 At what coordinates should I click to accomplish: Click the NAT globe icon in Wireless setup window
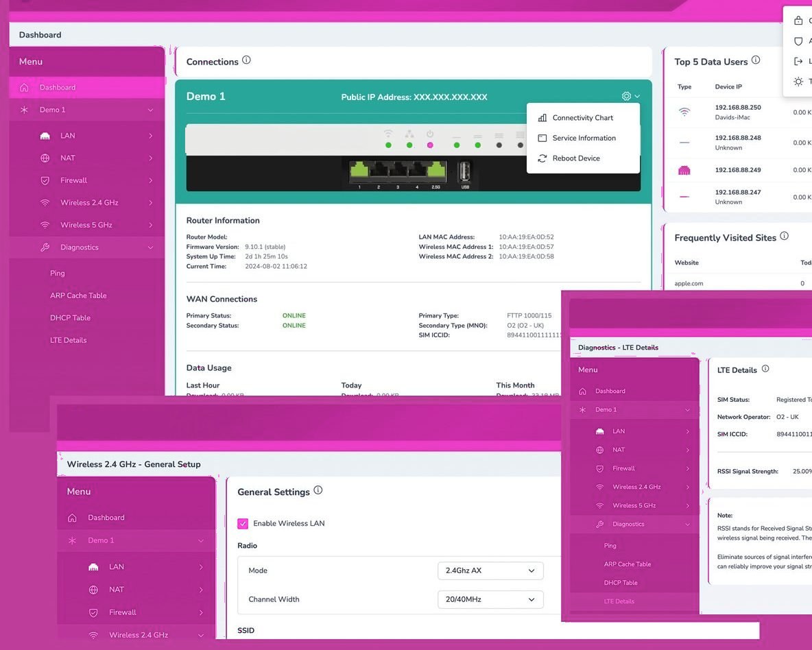(93, 590)
